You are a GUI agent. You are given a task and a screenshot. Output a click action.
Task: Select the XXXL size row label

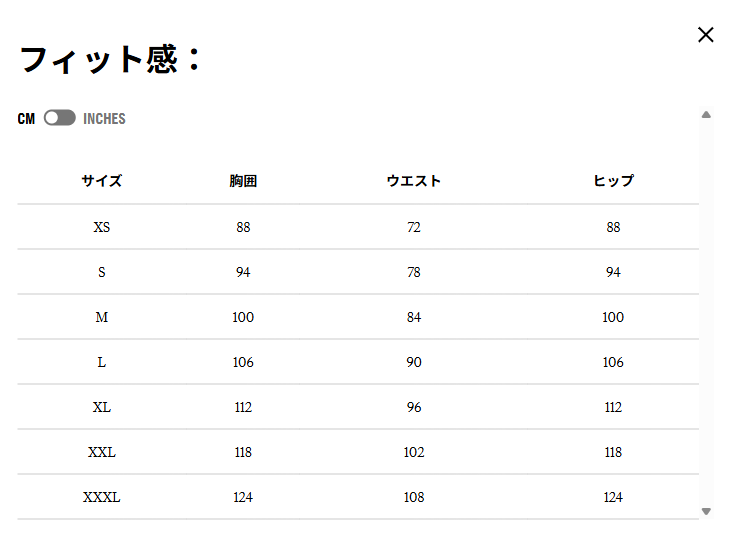click(x=102, y=497)
